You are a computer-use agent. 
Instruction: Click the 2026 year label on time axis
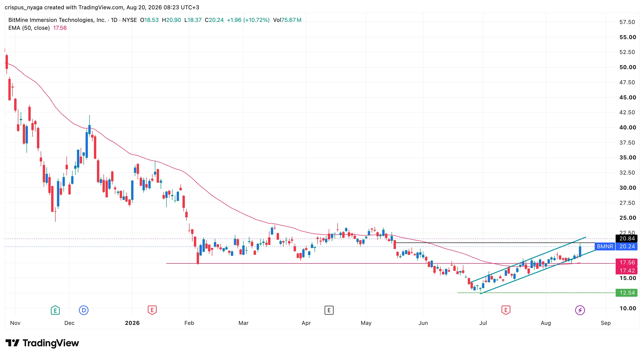(132, 323)
